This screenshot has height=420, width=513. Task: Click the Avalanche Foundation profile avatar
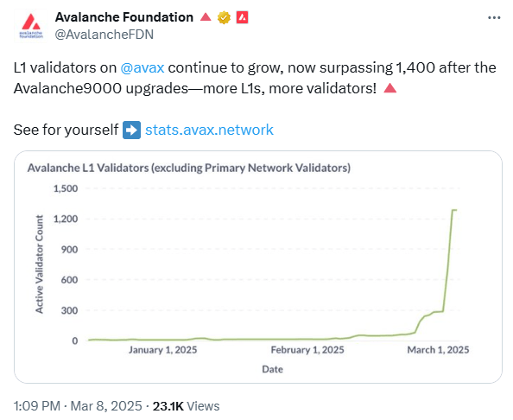(31, 26)
